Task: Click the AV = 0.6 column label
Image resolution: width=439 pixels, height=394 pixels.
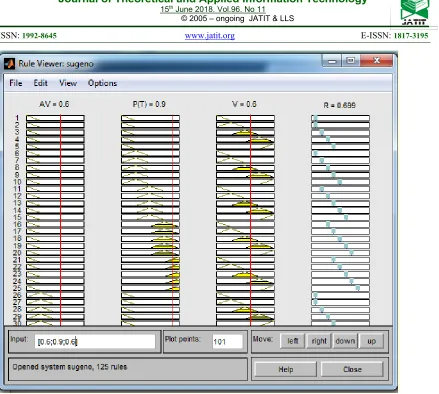Action: [54, 104]
